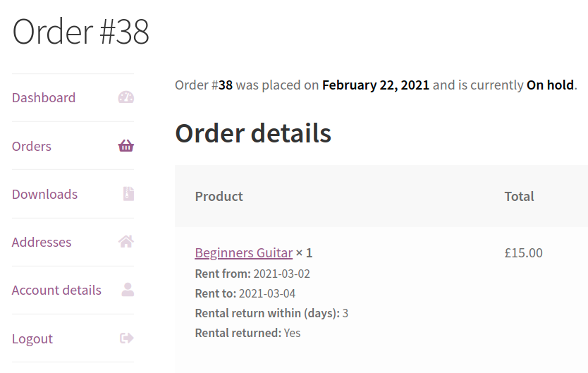Viewport: 588px width, 373px height.
Task: Open the Downloads page
Action: [x=44, y=194]
